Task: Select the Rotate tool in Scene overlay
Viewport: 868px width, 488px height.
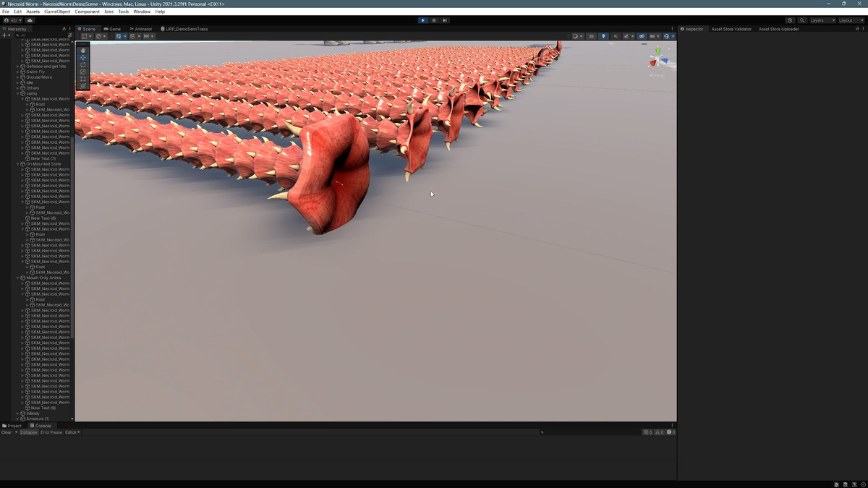Action: [82, 64]
